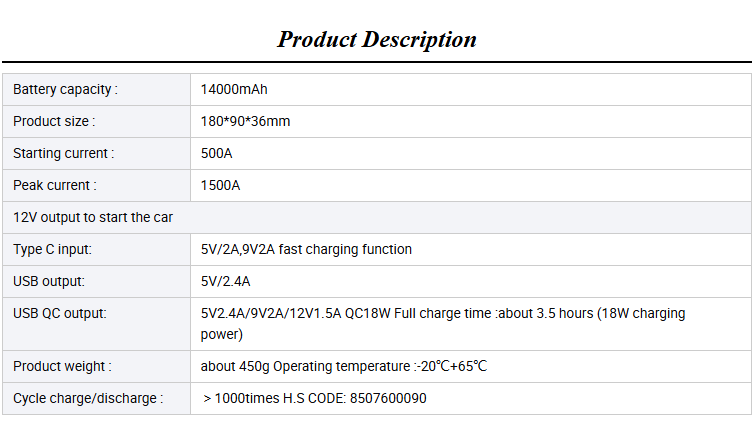Select the Cycle charge/discharge label
The height and width of the screenshot is (421, 755).
pyautogui.click(x=88, y=399)
